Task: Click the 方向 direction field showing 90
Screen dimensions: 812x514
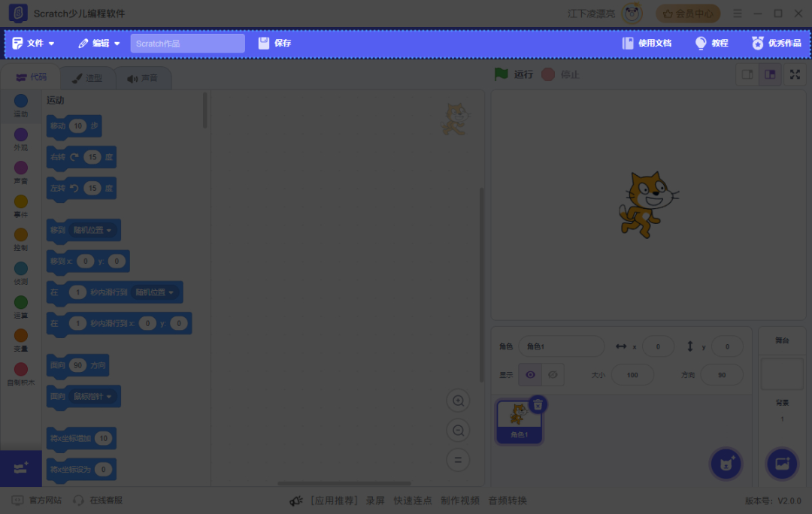Action: pyautogui.click(x=722, y=375)
